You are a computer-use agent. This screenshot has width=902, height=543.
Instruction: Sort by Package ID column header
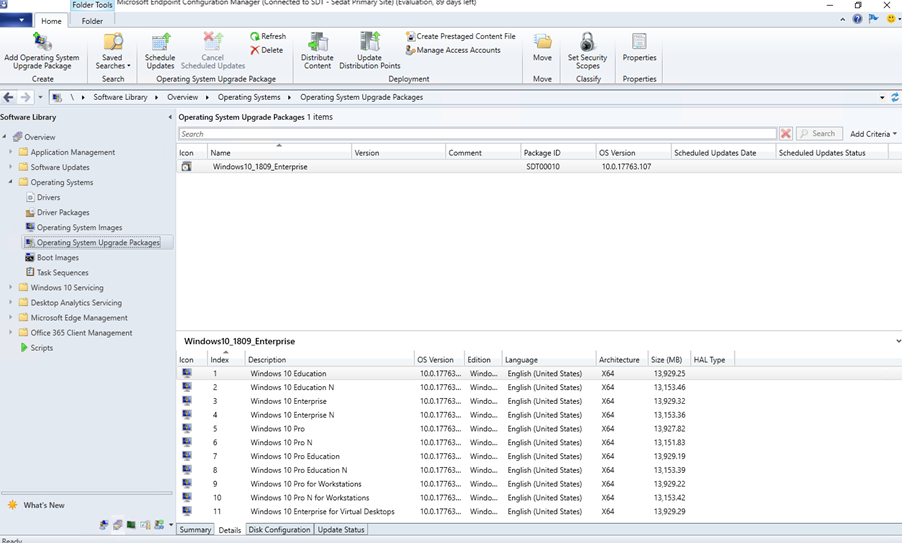pos(558,152)
